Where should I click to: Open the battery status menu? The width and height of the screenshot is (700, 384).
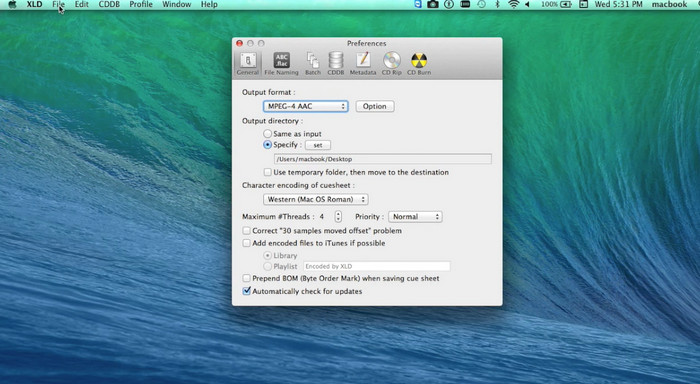tap(556, 4)
